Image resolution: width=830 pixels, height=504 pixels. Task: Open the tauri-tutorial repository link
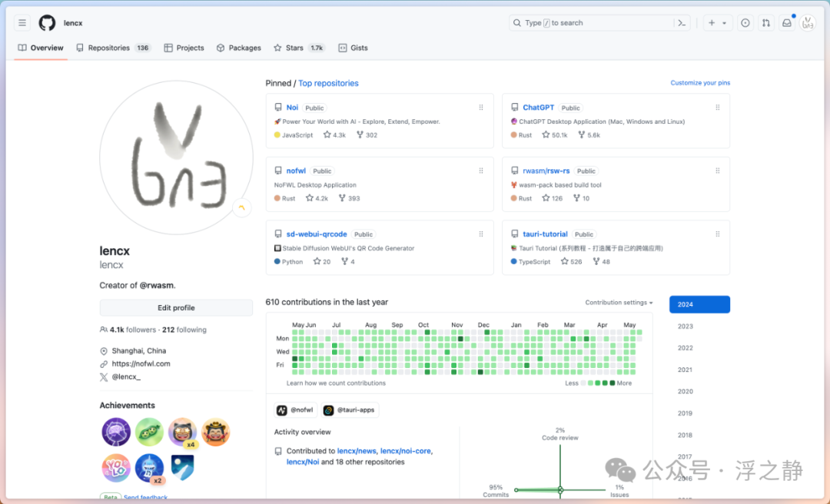[545, 234]
